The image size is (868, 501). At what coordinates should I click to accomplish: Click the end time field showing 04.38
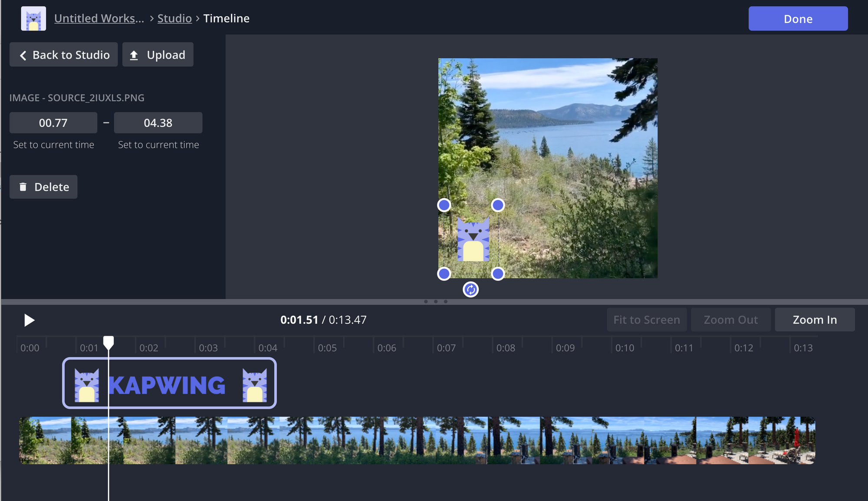pyautogui.click(x=158, y=123)
